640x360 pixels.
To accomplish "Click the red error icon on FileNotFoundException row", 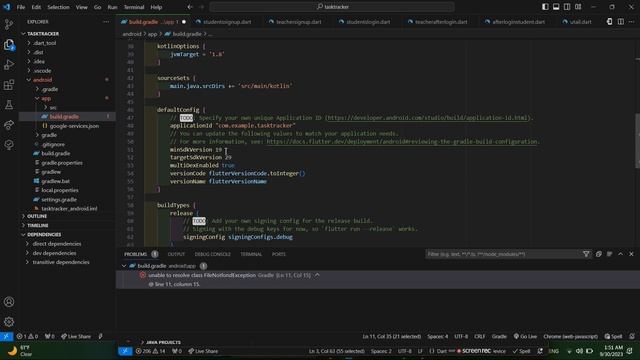I will click(142, 275).
